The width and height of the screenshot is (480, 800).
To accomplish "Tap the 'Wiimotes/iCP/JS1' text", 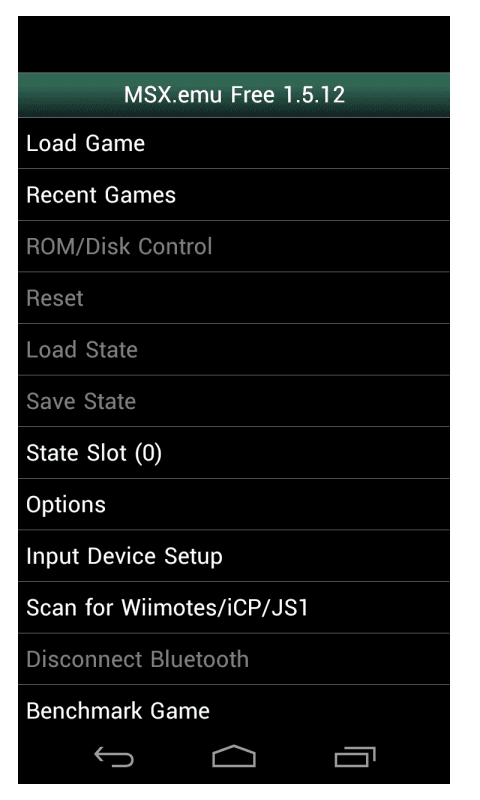I will coord(215,608).
